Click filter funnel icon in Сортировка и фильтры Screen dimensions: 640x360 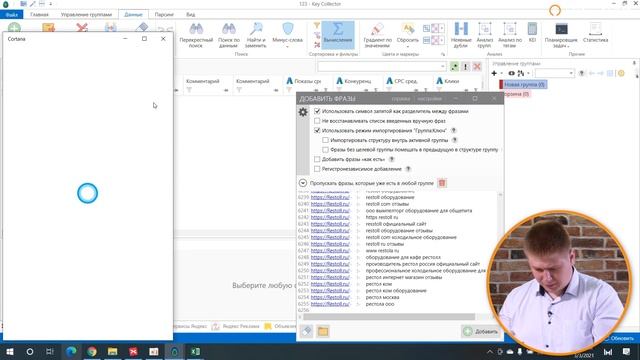pos(317,26)
